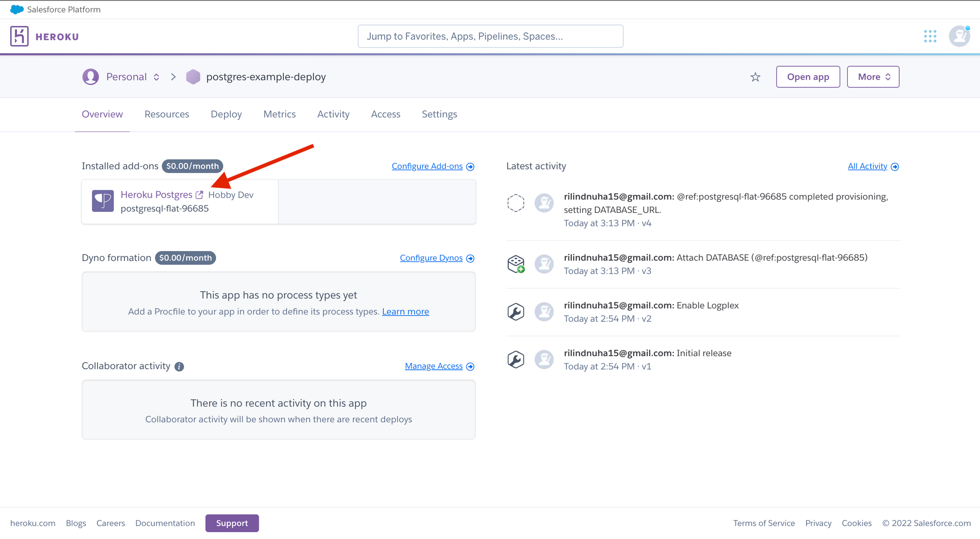Go to the Deploy tab
This screenshot has width=980, height=539.
coord(226,114)
